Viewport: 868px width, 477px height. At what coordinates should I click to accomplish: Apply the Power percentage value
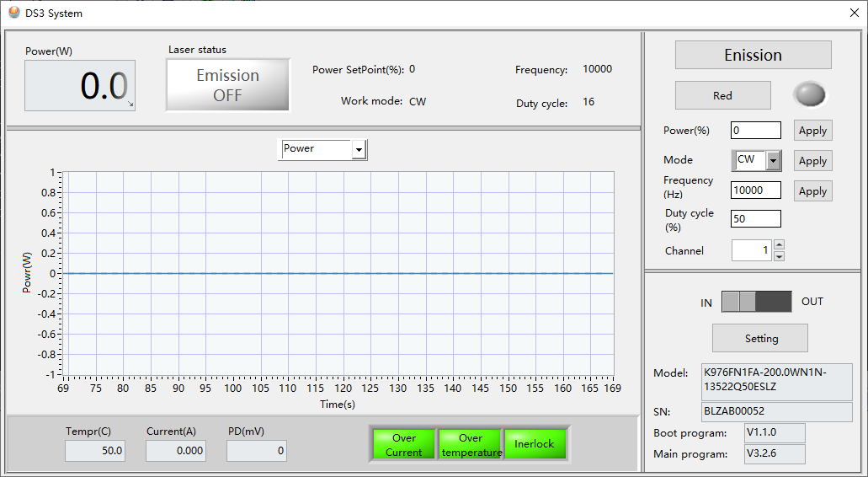point(812,131)
